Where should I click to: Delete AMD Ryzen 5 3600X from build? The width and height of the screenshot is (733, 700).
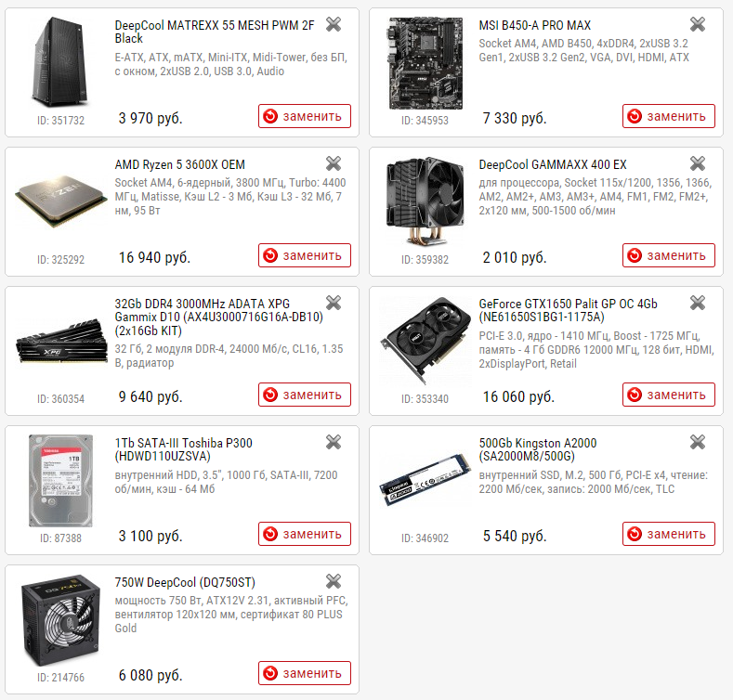pyautogui.click(x=334, y=163)
